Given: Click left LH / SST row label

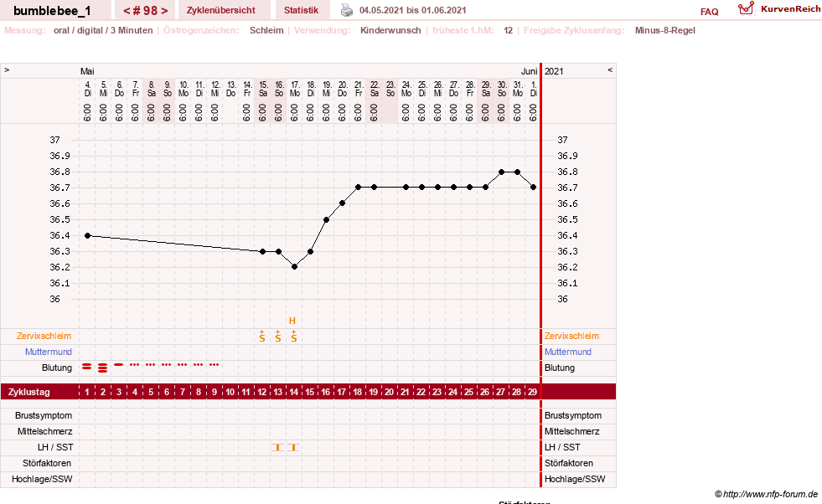Looking at the screenshot, I should 55,447.
